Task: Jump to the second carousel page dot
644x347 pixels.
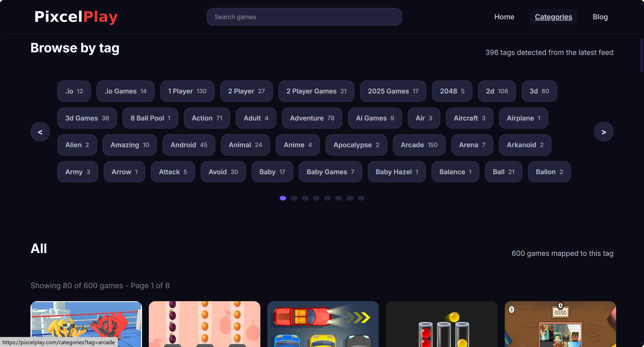Action: click(294, 198)
